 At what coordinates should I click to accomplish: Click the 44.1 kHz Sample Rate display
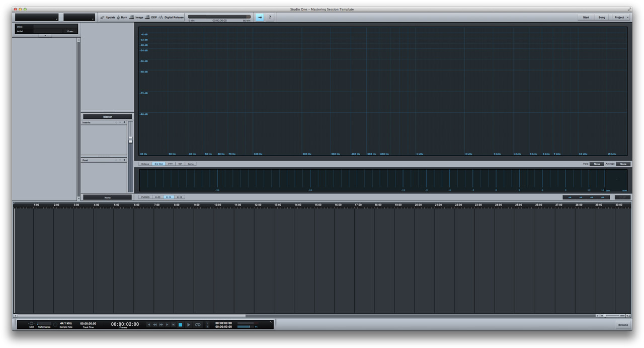pyautogui.click(x=66, y=324)
